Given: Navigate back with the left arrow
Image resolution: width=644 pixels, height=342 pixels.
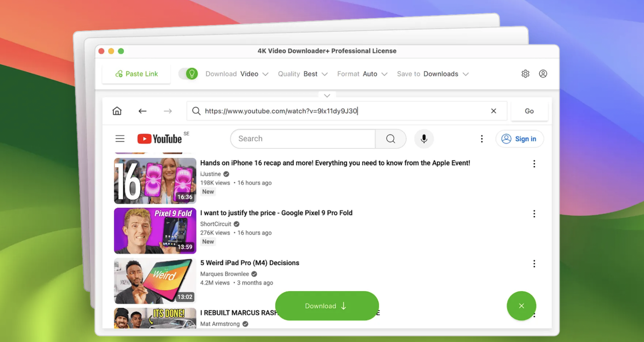Looking at the screenshot, I should click(x=142, y=111).
